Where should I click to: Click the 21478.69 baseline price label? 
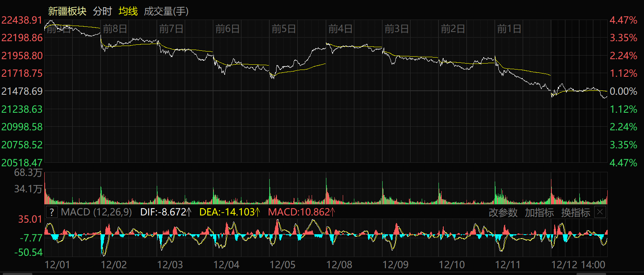tap(22, 91)
